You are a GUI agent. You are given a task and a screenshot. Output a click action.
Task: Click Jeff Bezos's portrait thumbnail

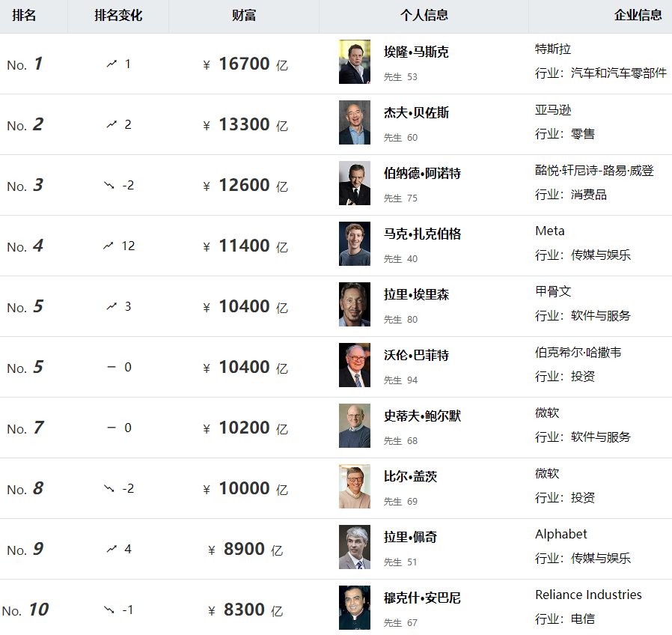(x=354, y=123)
